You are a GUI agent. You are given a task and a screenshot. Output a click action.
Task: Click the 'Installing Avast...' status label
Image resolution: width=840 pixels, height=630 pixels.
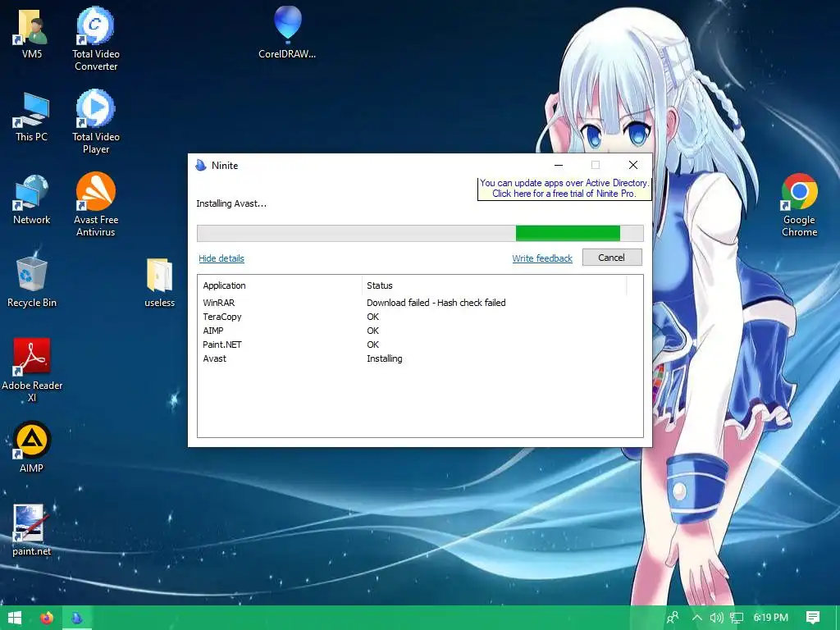click(x=231, y=203)
